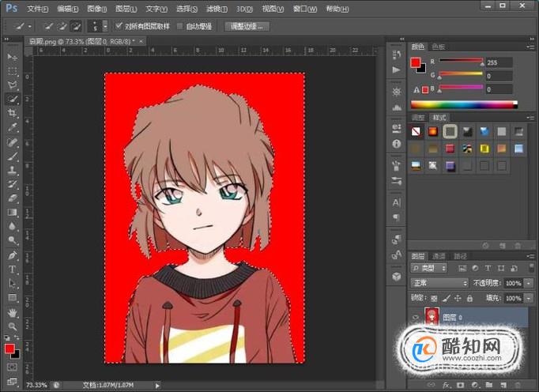
Task: Toggle lock all padlock icon
Action: click(x=469, y=299)
